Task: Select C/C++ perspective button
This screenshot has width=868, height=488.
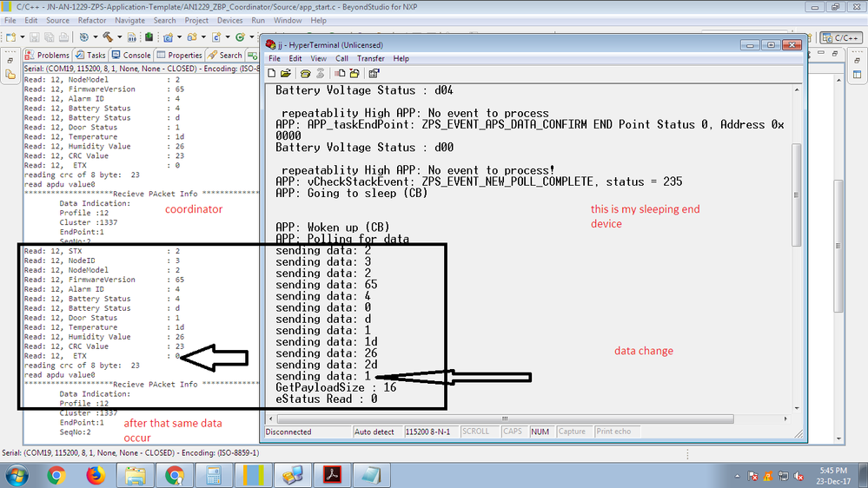Action: (x=841, y=37)
